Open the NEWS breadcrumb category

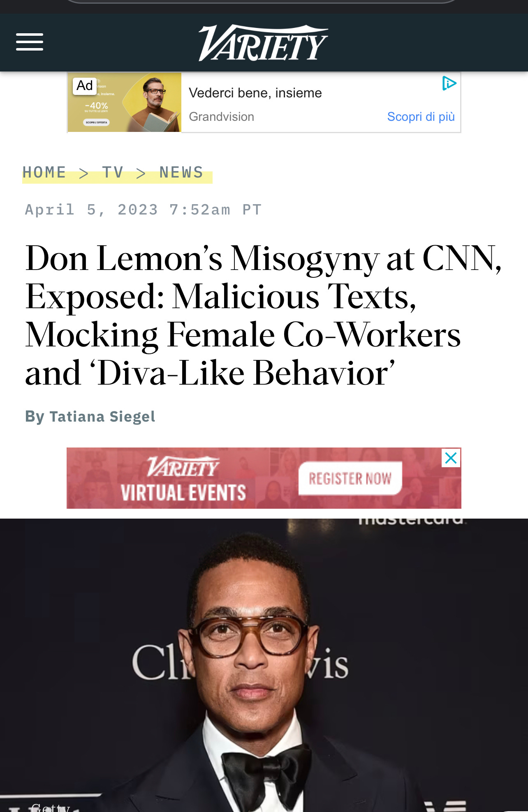click(x=181, y=173)
